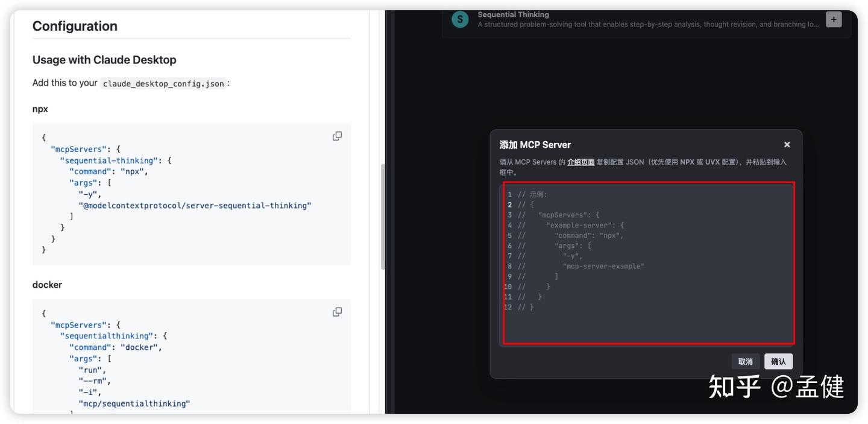Close the 添加 MCP Server dialog
Screen dimensions: 868x424
click(787, 145)
